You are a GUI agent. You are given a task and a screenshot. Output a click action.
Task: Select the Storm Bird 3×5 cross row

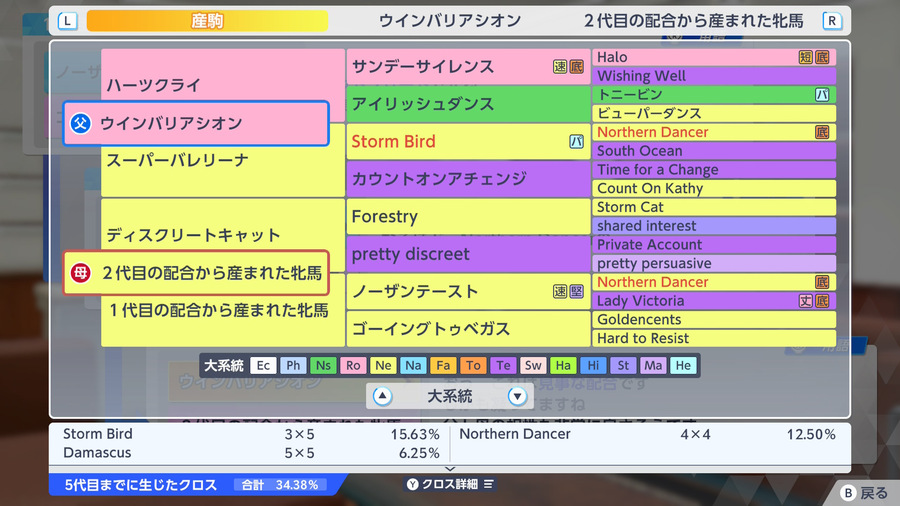(251, 434)
